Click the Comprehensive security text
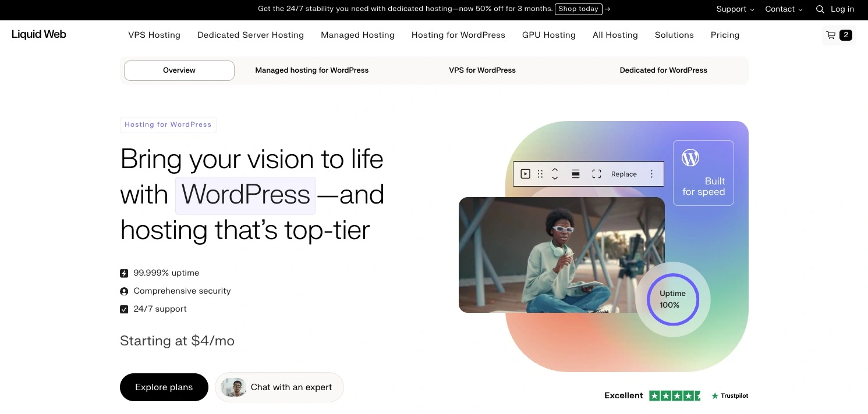Screen dimensions: 868x414 (182, 291)
